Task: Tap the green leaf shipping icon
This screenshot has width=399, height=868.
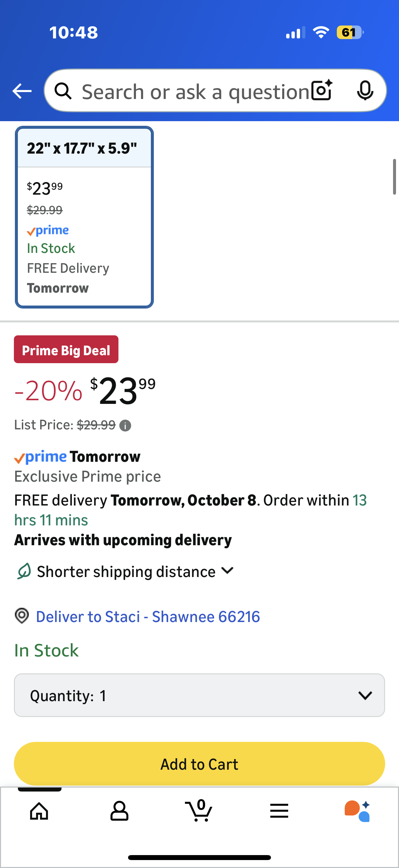Action: tap(24, 571)
